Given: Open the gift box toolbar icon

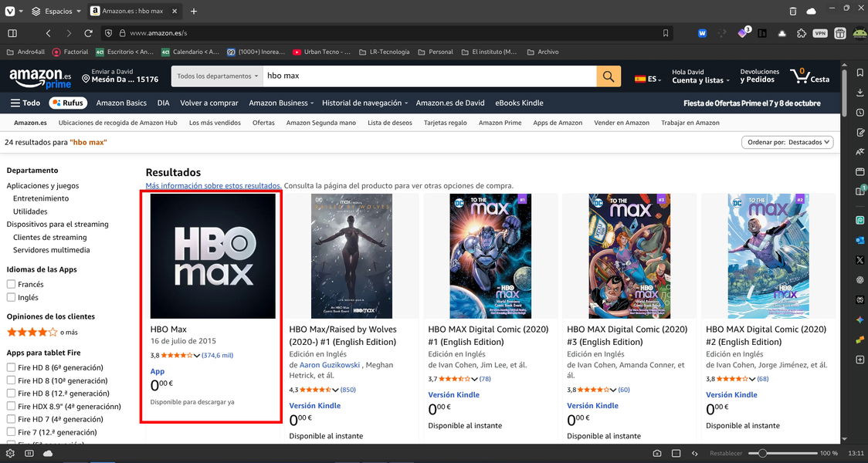Looking at the screenshot, I should click(839, 33).
